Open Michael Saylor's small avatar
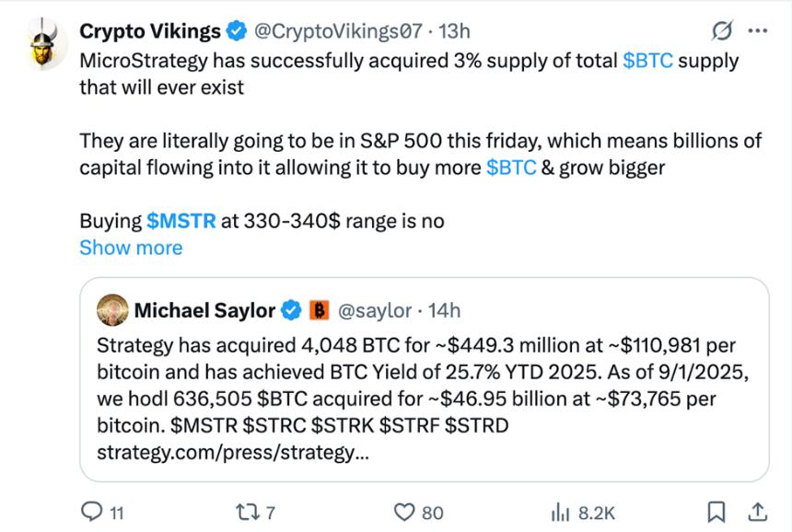792x532 pixels. (x=112, y=310)
